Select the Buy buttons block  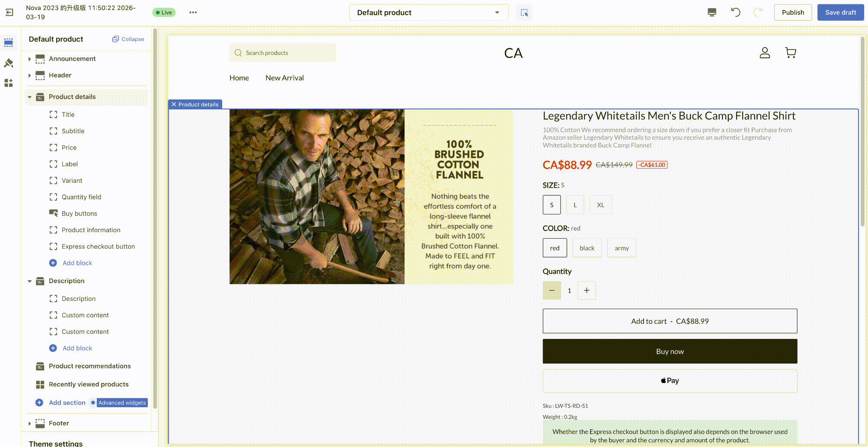tap(80, 214)
